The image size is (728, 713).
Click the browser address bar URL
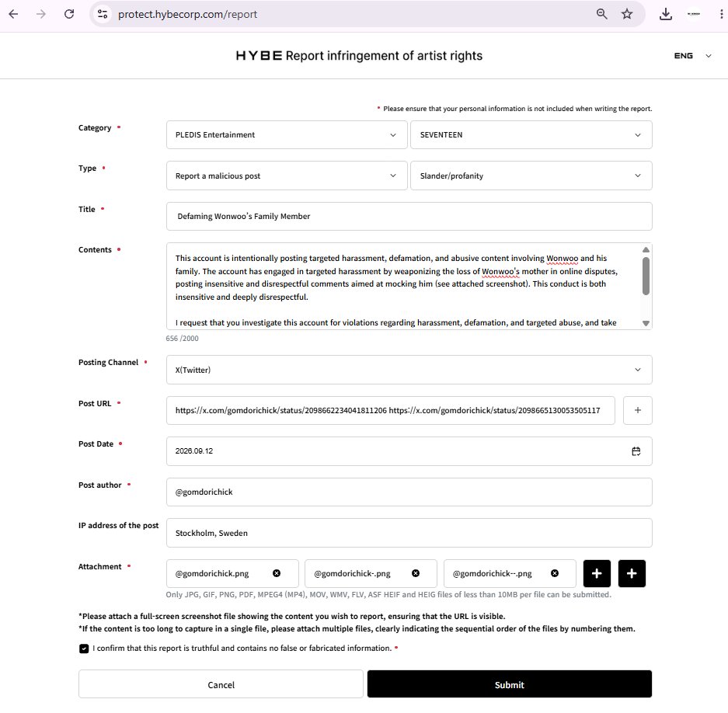187,15
